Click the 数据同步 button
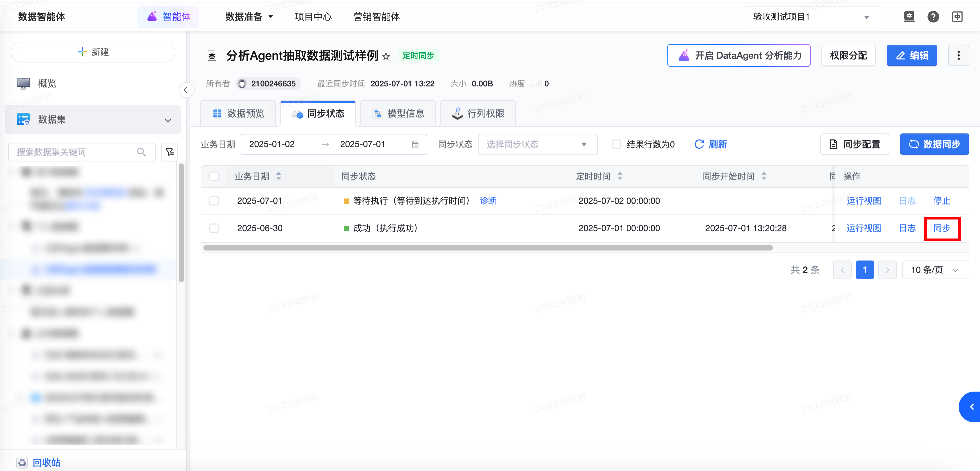Screen dimensions: 980x471 934,144
